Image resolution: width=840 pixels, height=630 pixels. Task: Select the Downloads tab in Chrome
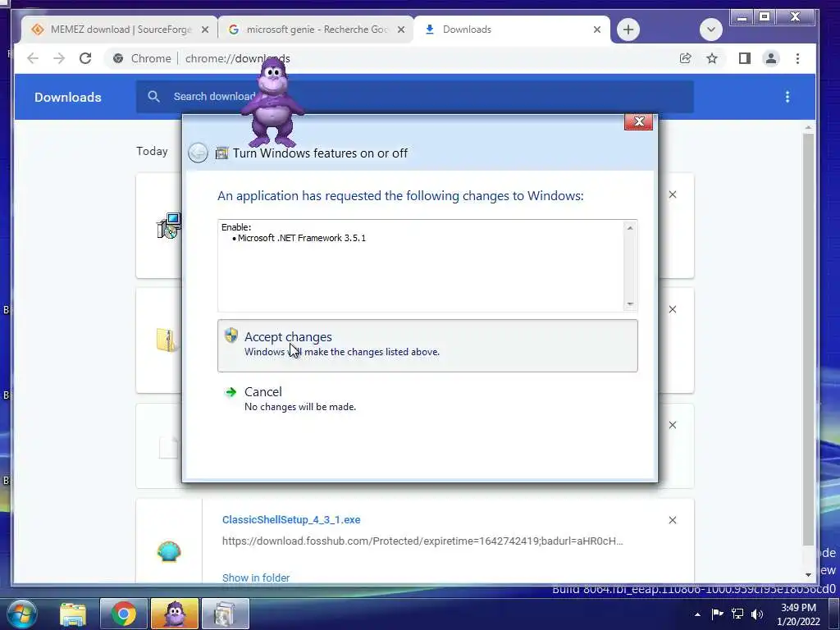512,30
